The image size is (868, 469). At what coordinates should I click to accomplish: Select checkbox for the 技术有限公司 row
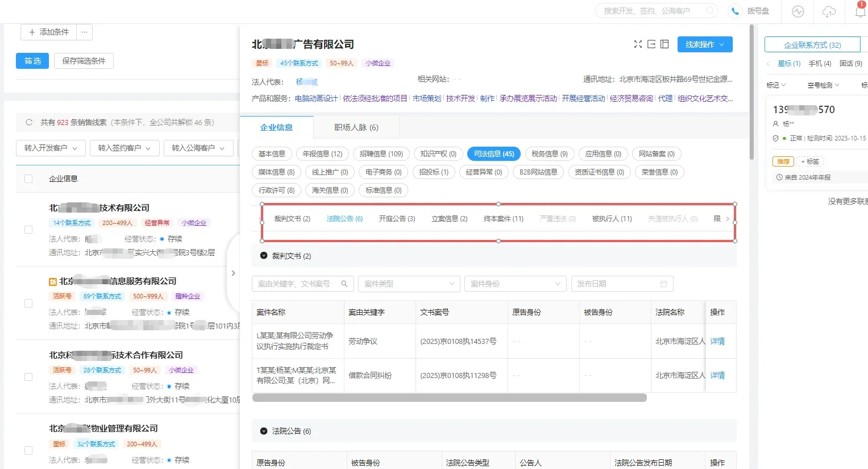[28, 230]
